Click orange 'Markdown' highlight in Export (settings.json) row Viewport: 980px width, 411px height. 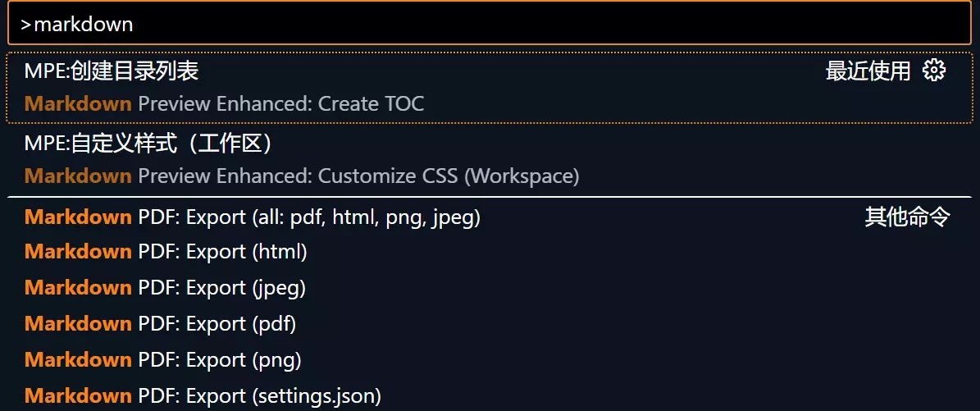(78, 396)
